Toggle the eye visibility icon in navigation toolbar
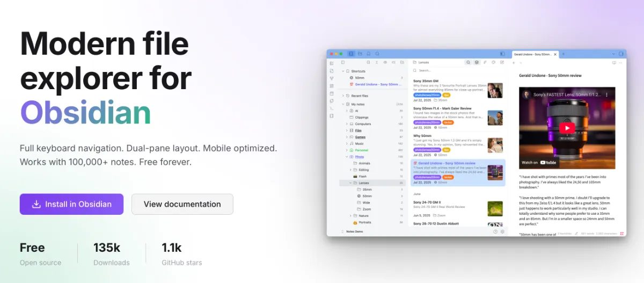644x283 pixels. 385,62
